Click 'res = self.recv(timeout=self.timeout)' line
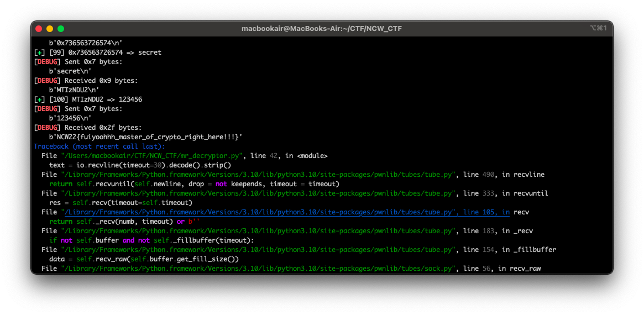The width and height of the screenshot is (644, 315). [x=121, y=203]
